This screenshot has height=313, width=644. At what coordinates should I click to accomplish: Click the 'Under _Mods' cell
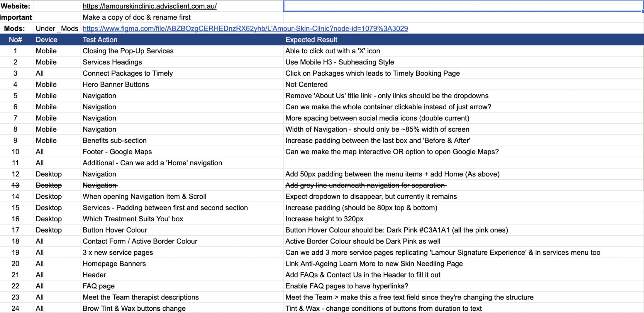coord(57,28)
